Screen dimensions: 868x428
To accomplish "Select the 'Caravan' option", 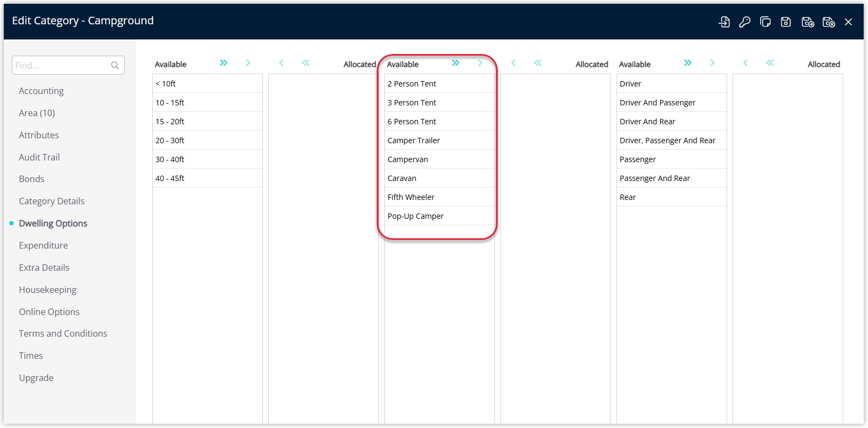I will [x=439, y=178].
